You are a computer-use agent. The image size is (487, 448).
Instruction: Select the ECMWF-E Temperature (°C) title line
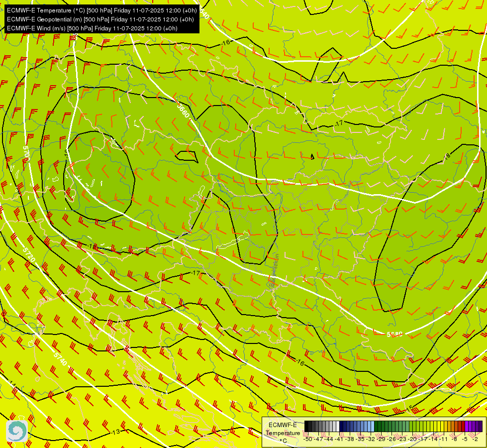101,10
